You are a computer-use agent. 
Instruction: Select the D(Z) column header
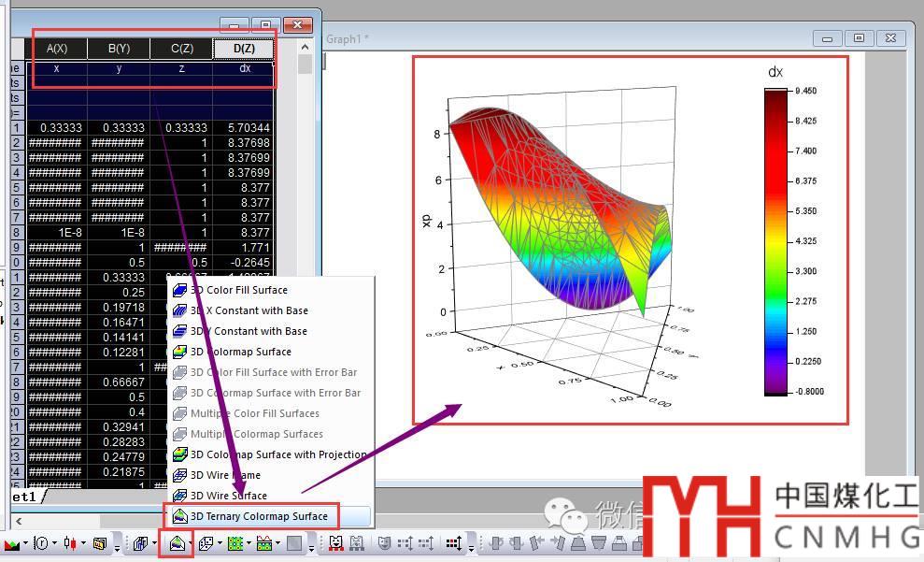[x=244, y=49]
